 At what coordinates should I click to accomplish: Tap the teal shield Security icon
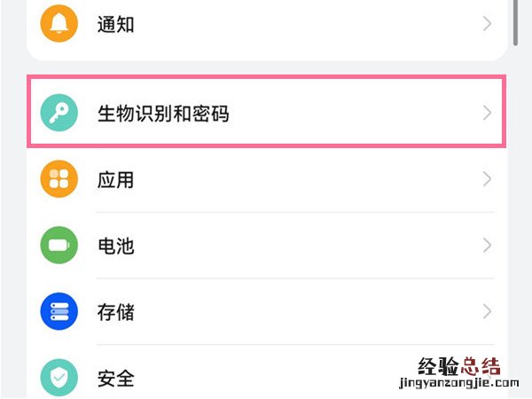[x=60, y=379]
